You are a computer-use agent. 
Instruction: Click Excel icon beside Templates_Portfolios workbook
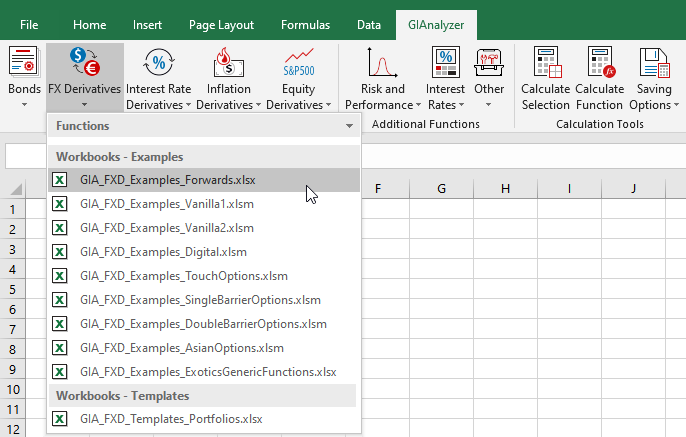click(60, 419)
